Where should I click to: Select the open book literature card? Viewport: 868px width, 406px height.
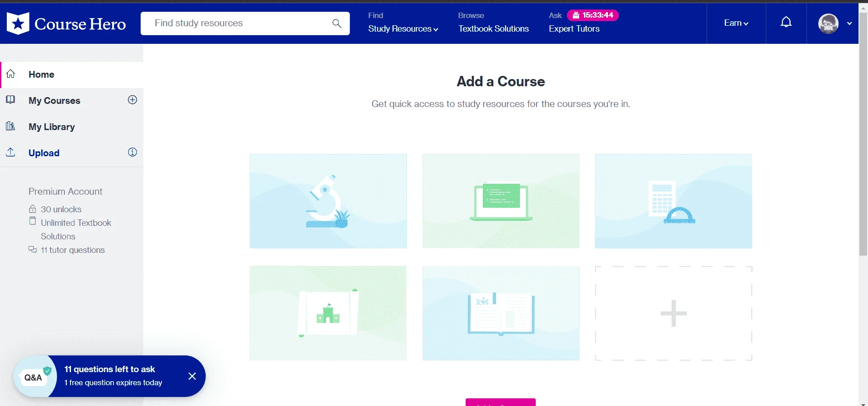tap(501, 313)
